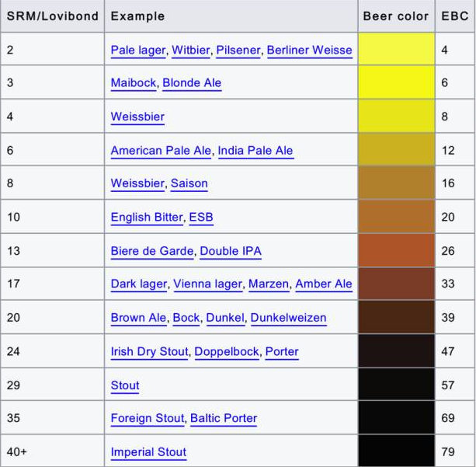476x467 pixels.
Task: Open the Irish Dry Stout link
Action: tap(149, 352)
